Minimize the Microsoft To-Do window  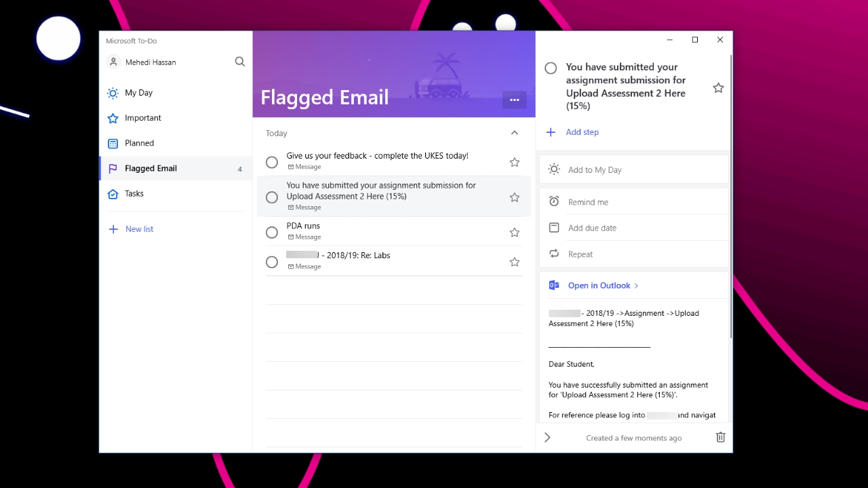pos(670,40)
